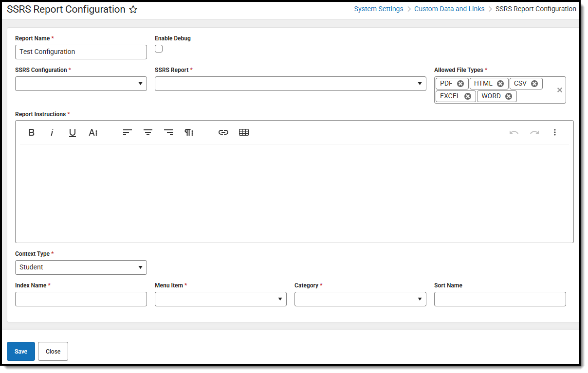The image size is (588, 373).
Task: Open the editor's more options menu
Action: pos(555,132)
